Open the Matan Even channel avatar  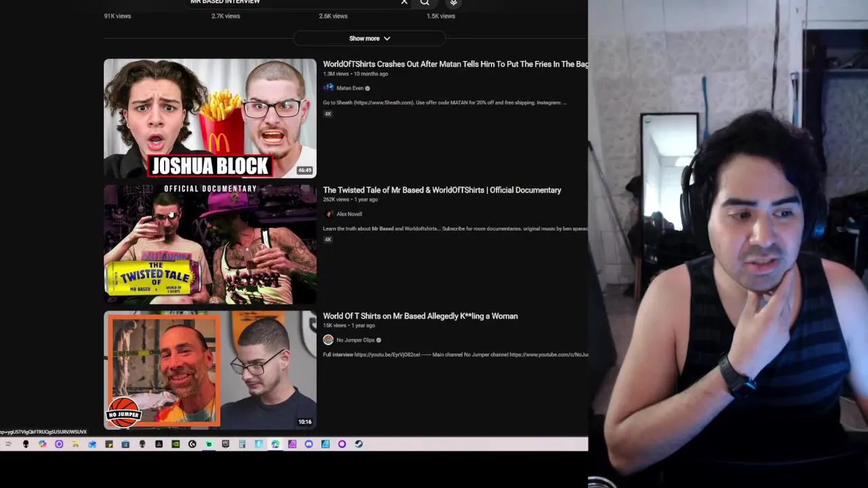click(x=328, y=88)
